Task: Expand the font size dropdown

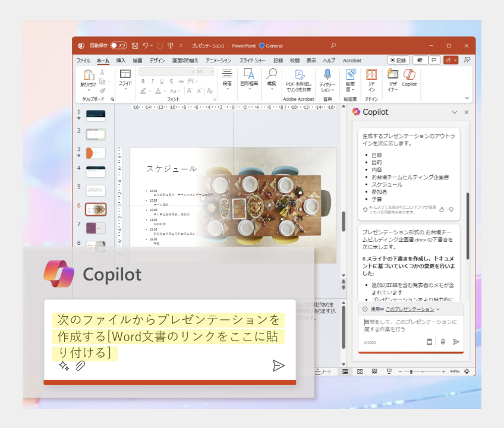Action: (213, 72)
